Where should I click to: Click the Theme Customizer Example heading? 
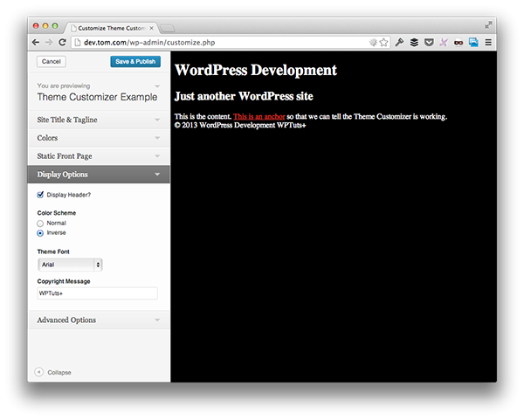97,97
